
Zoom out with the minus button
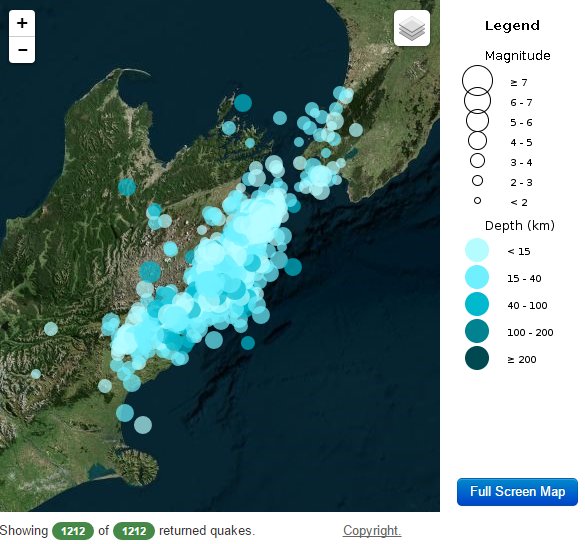click(22, 50)
